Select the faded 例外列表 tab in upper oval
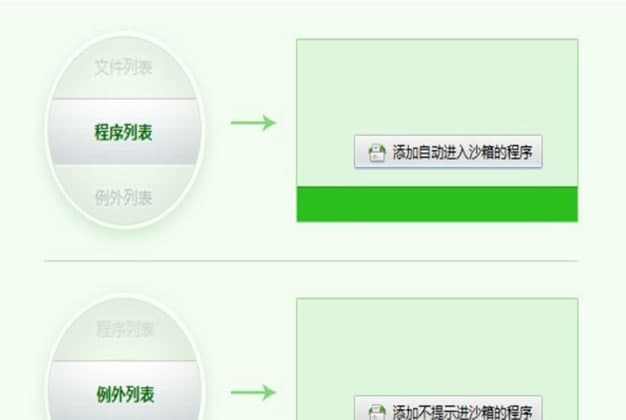Viewport: 626px width, 420px height. pos(123,198)
